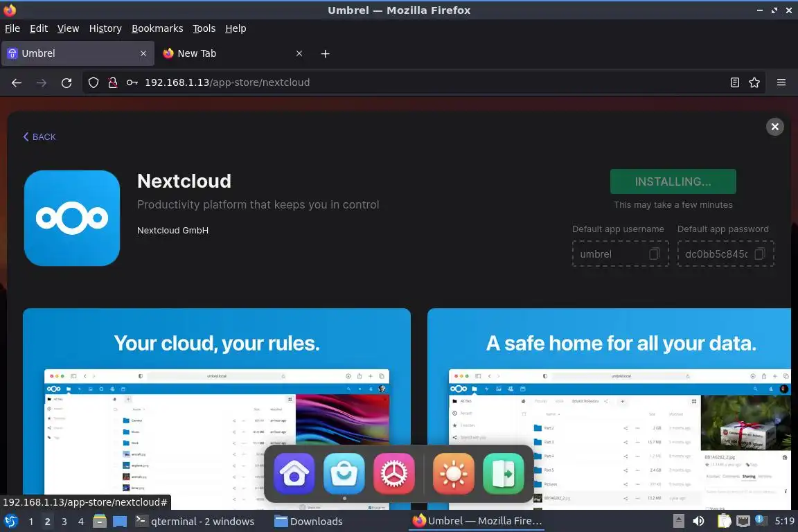
Task: Open the View menu
Action: tap(68, 28)
